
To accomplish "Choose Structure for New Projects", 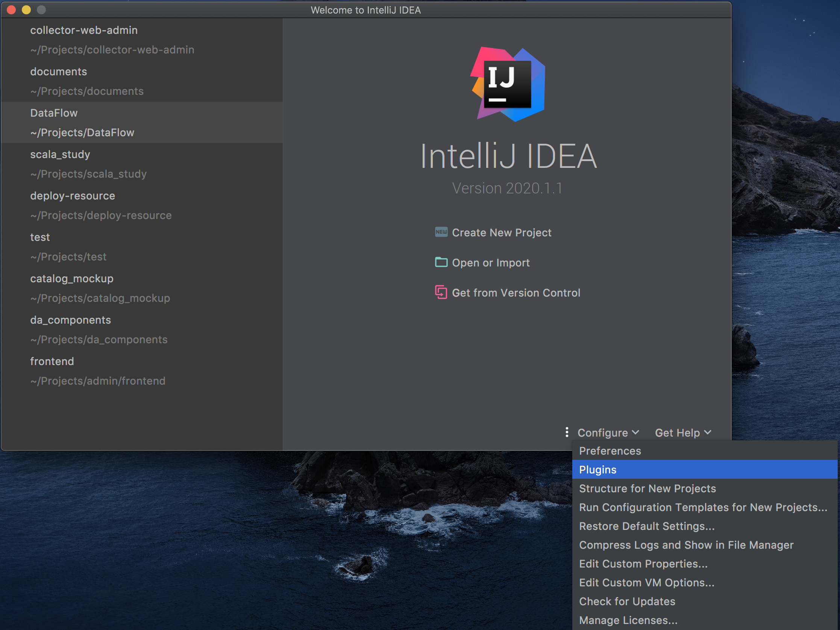I will (x=647, y=488).
